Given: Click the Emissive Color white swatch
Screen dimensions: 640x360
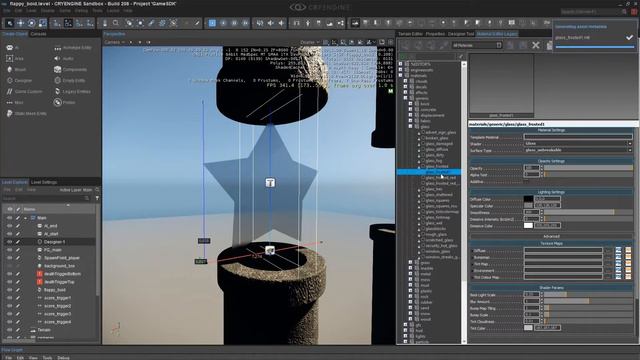Looking at the screenshot, I should (528, 225).
